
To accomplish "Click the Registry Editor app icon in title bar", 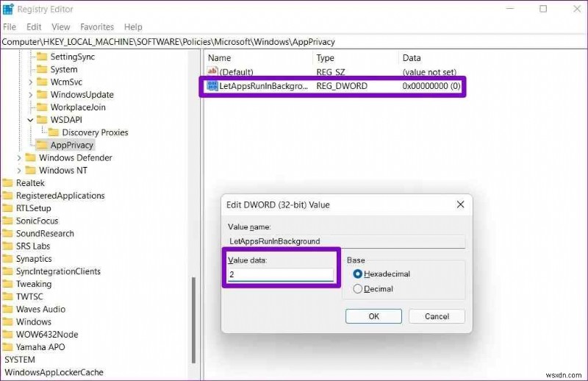I will coord(7,9).
